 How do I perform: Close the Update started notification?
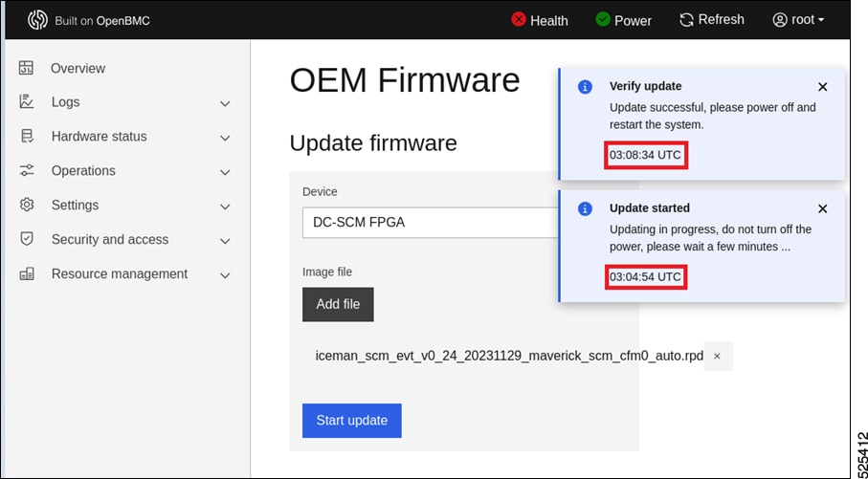coord(822,208)
